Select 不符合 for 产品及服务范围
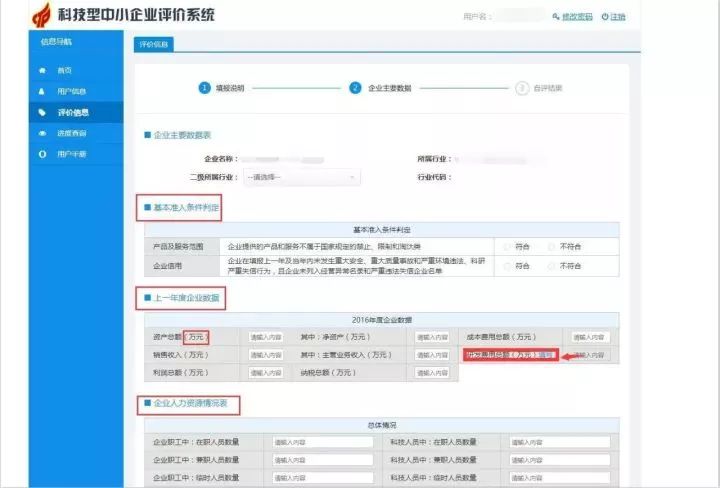The height and width of the screenshot is (488, 720). 550,246
